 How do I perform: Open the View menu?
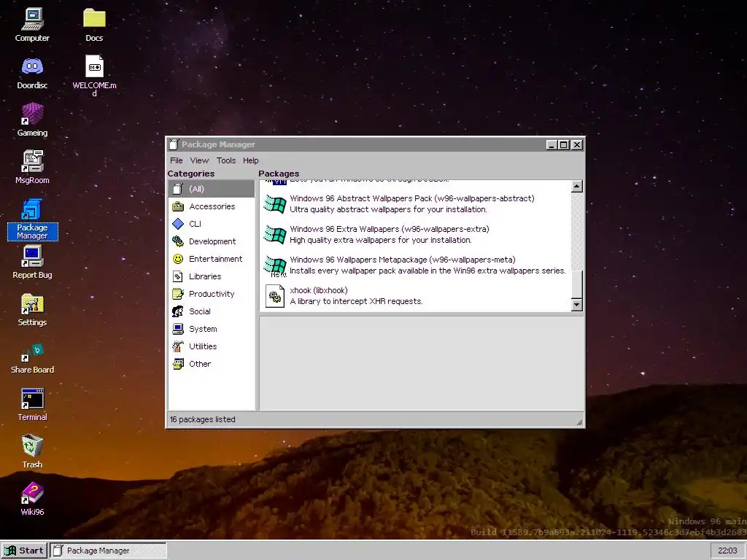click(x=199, y=160)
